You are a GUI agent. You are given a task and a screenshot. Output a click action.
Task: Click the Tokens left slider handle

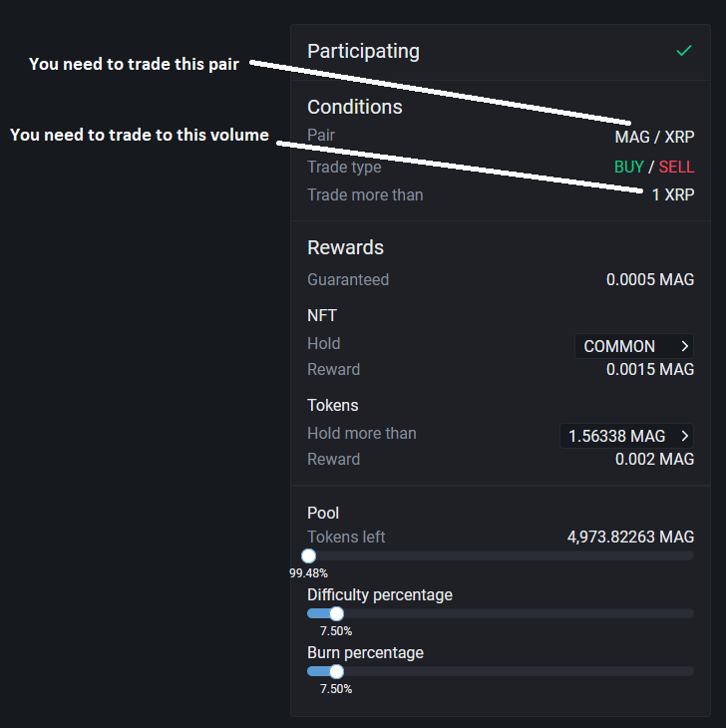[x=308, y=556]
